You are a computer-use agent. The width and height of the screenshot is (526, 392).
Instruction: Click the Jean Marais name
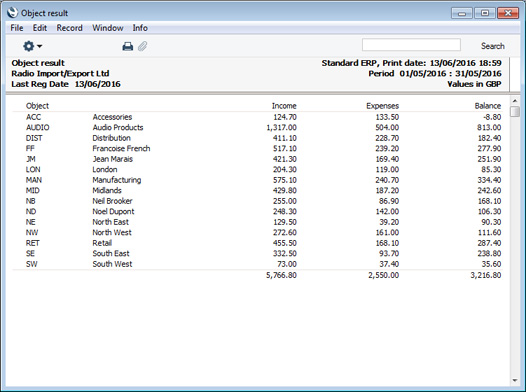tap(113, 159)
